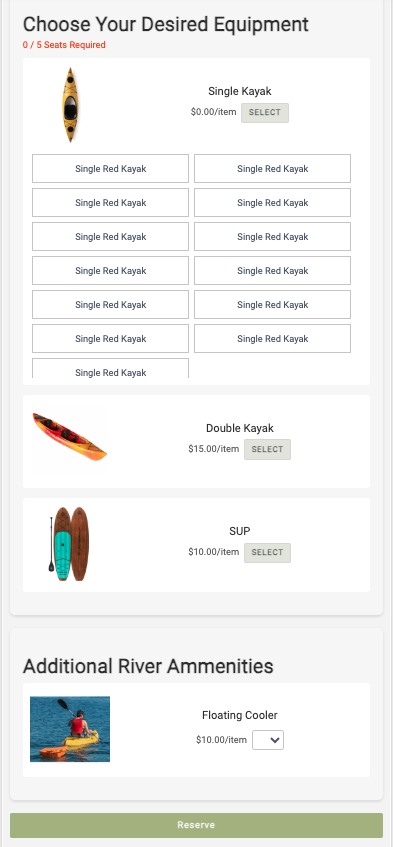Screen dimensions: 393x847
Task: Click the red double kayak image
Action: click(70, 437)
